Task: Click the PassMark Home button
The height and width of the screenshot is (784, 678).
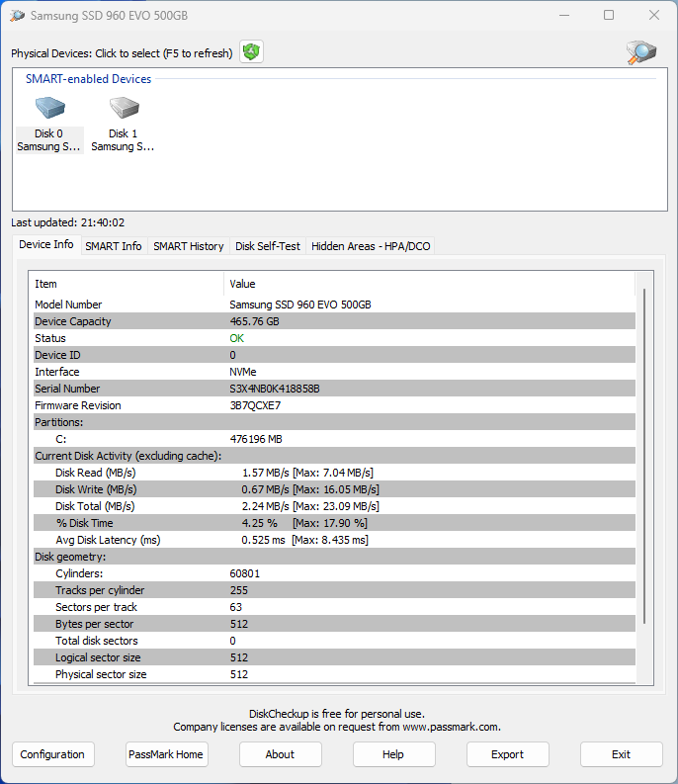Action: (166, 754)
